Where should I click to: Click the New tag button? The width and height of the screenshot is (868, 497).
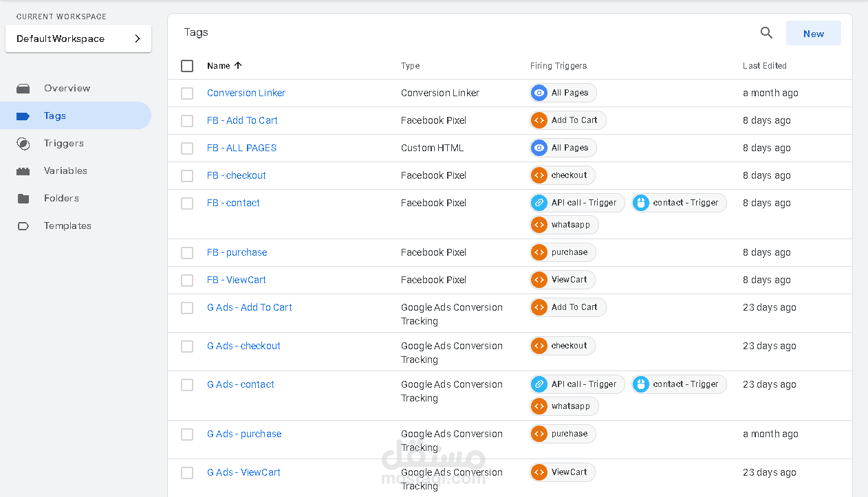814,34
